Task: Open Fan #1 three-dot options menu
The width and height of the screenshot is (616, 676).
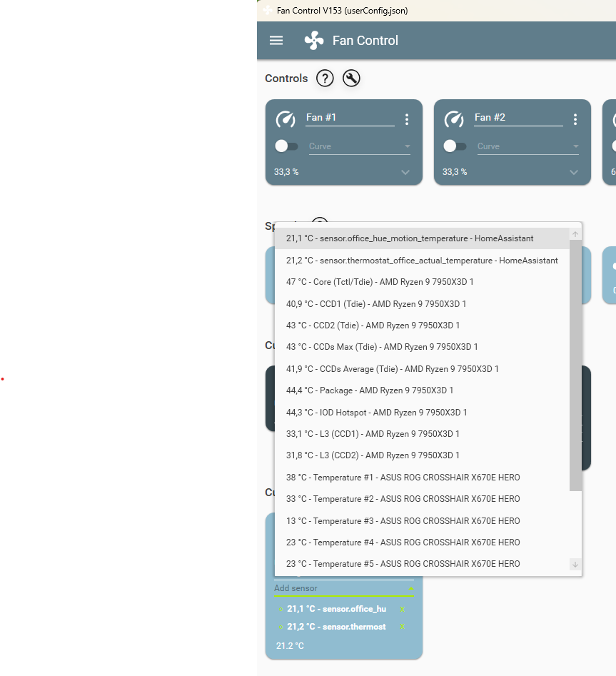Action: pos(406,119)
